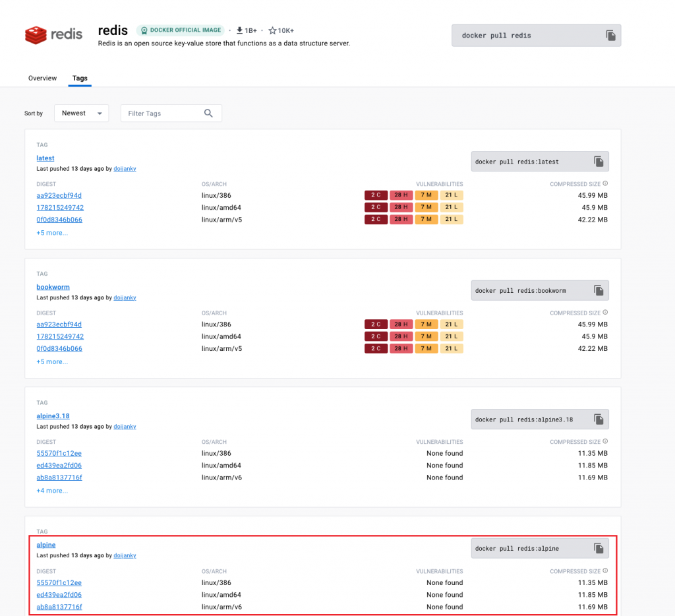Click 28 H high badge for latest linux/amd64
Image resolution: width=675 pixels, height=616 pixels.
[401, 207]
